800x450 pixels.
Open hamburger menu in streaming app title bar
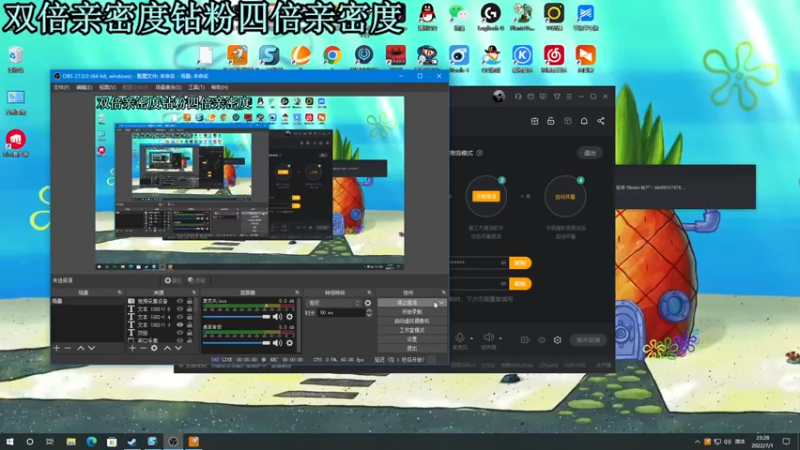tap(569, 96)
